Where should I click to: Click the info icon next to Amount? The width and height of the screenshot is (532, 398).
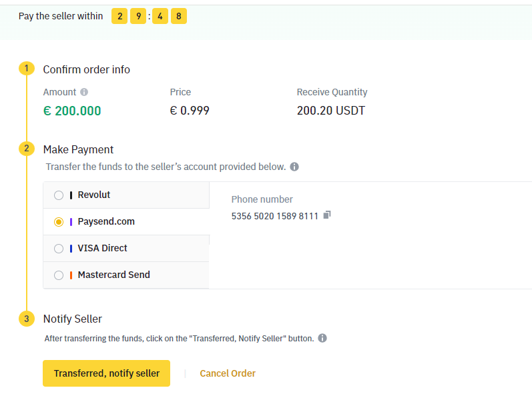[x=84, y=92]
